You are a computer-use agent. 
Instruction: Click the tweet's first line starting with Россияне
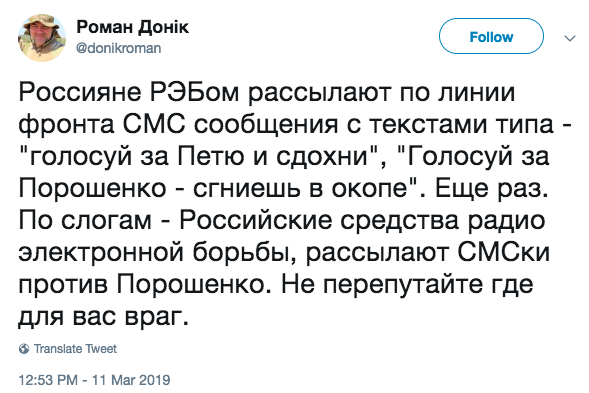267,93
